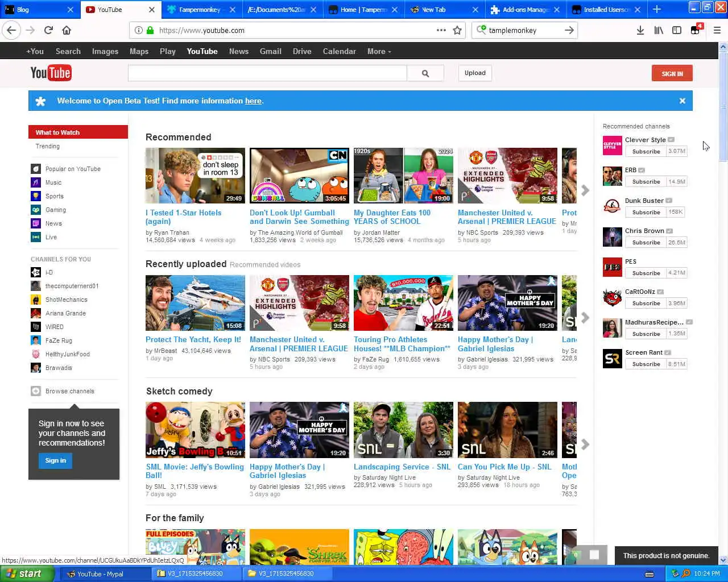
Task: Expand the More menu in Google bar
Action: (379, 51)
